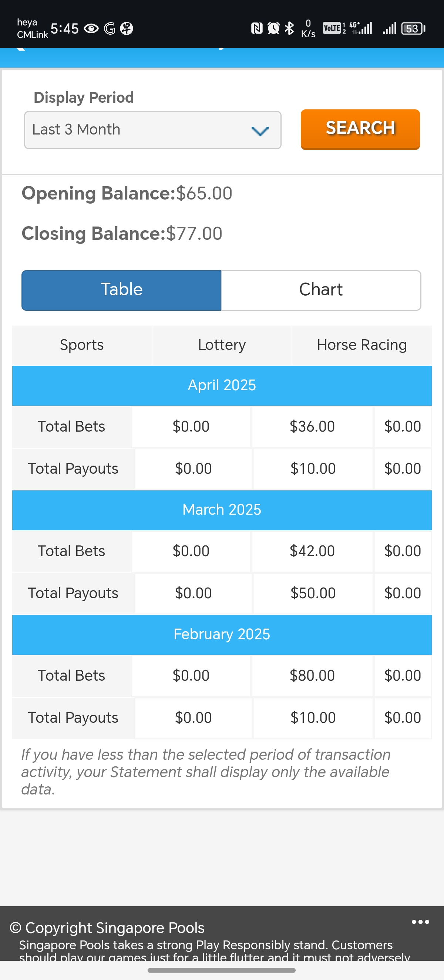Image resolution: width=444 pixels, height=980 pixels.
Task: Tap the Copyright Singapore Pools footer text
Action: point(107,928)
